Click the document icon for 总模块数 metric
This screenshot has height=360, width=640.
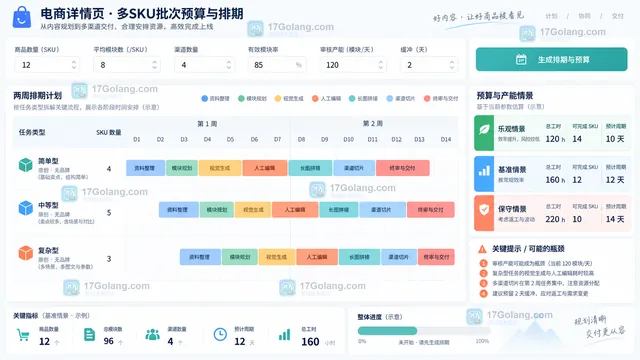(x=89, y=335)
